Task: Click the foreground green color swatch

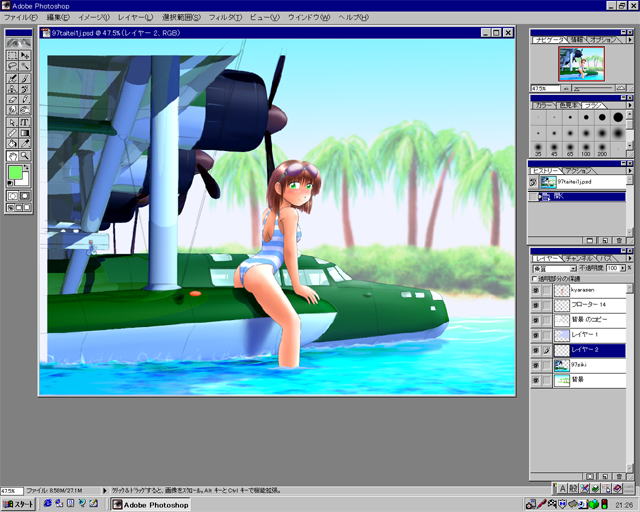Action: point(15,172)
